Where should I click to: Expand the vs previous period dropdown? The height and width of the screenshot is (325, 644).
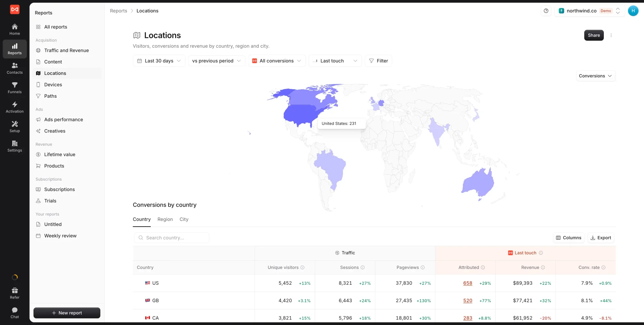217,61
